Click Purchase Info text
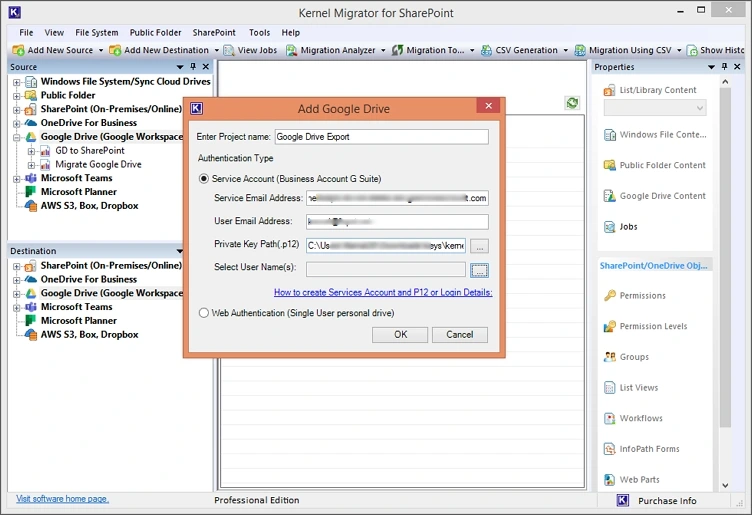This screenshot has width=752, height=515. click(667, 501)
